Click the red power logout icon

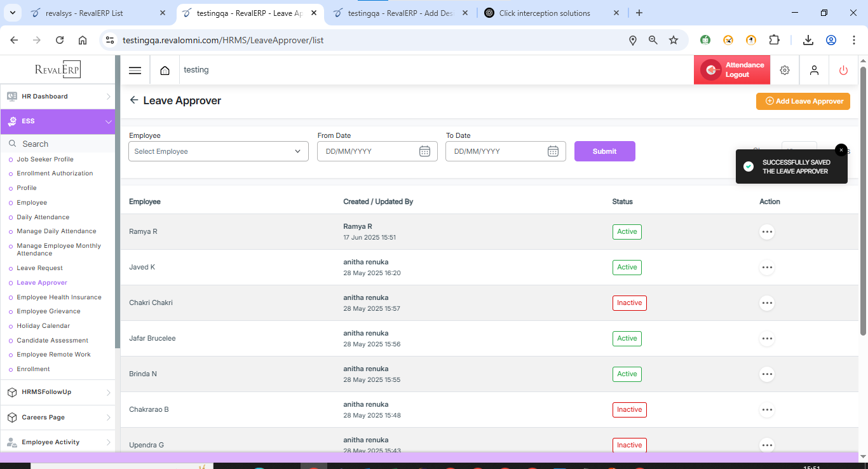843,71
